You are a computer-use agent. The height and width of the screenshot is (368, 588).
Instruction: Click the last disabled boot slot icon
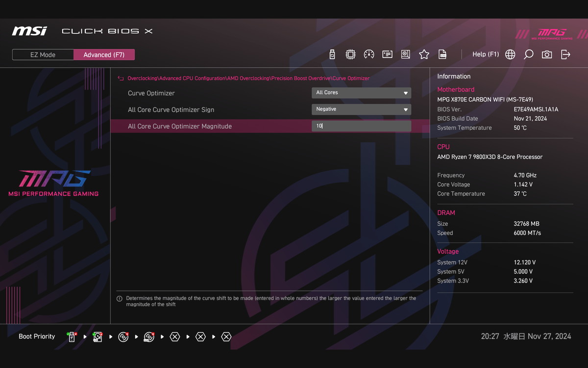pos(226,337)
